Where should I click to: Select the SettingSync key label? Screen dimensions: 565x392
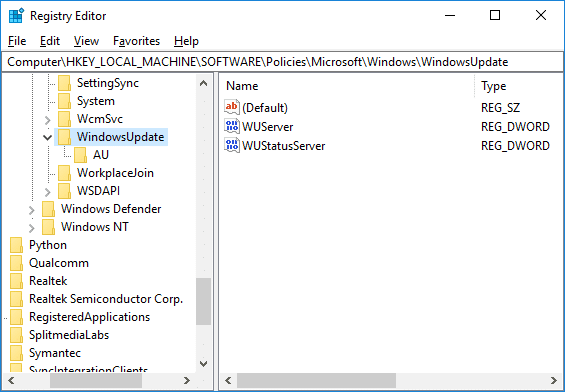108,83
